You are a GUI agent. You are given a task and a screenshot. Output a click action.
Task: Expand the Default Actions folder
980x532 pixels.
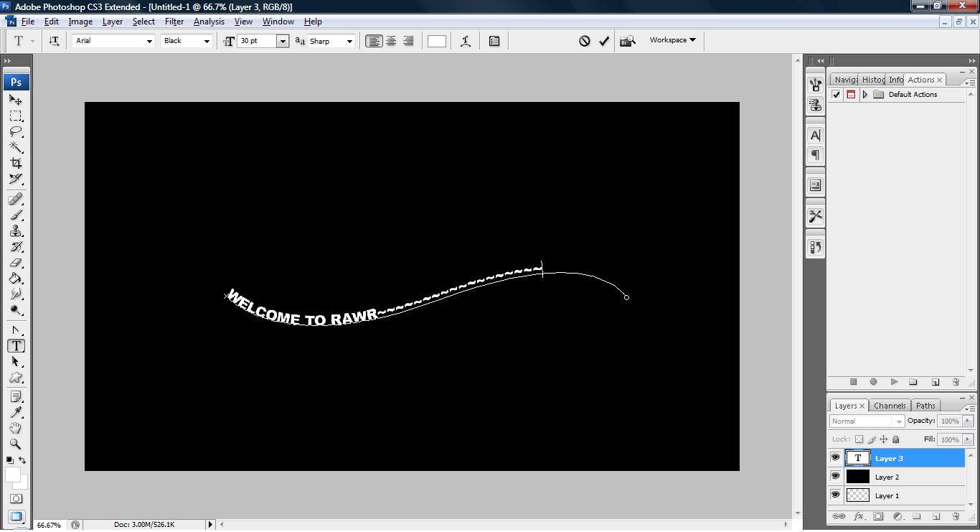pyautogui.click(x=865, y=94)
